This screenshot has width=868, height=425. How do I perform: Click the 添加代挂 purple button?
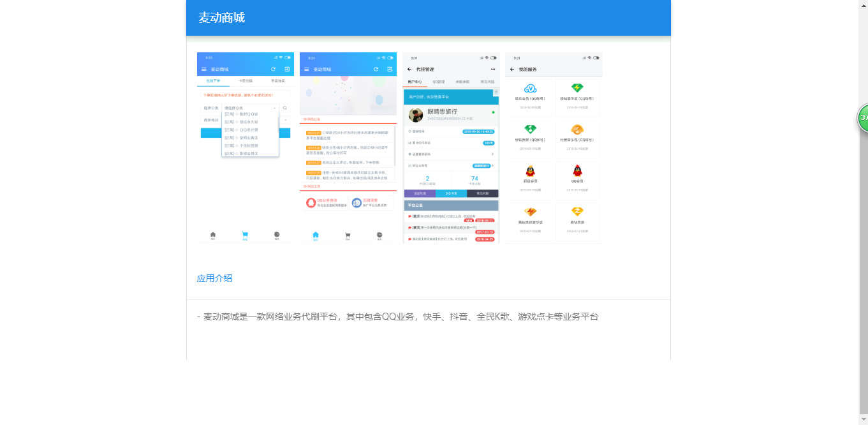pos(420,193)
